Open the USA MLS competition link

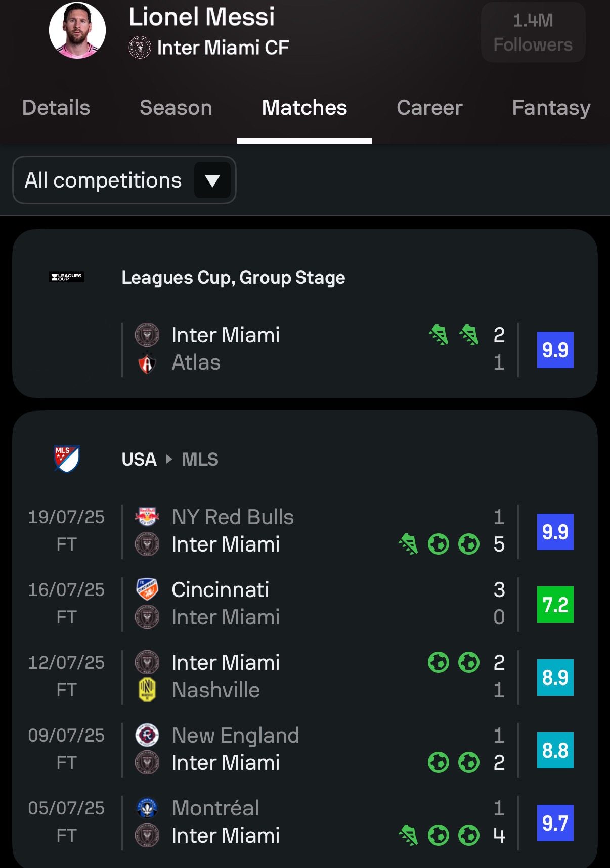[x=170, y=460]
